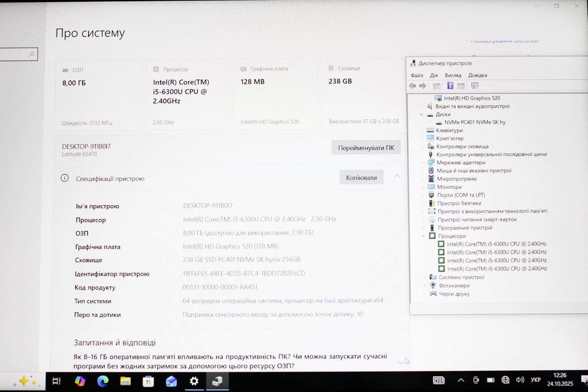Select the Черги друку category
The height and width of the screenshot is (392, 588).
pos(454,294)
